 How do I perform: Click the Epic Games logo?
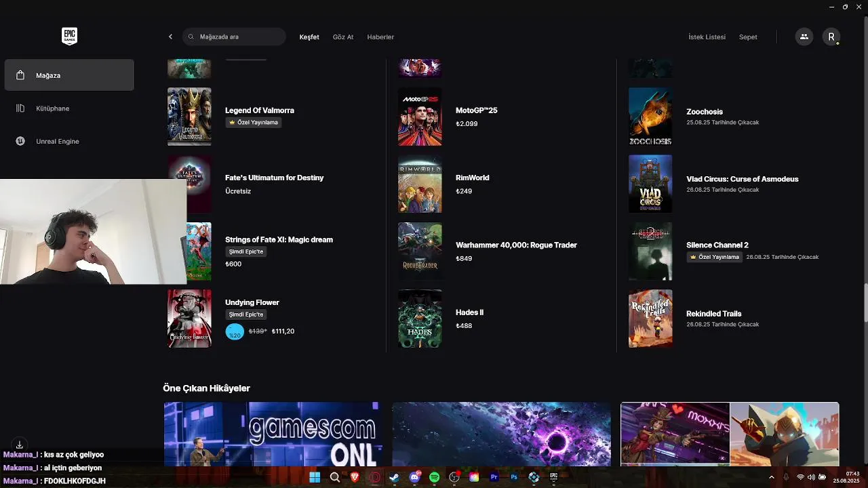point(69,37)
